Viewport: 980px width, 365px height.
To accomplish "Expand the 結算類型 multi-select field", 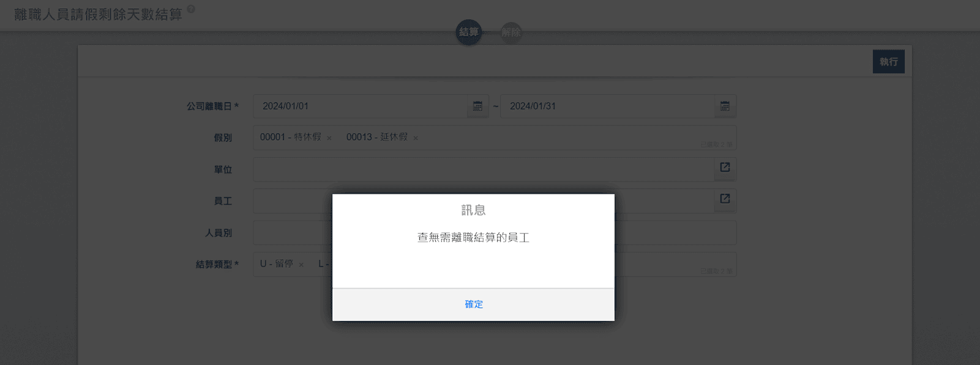I will pyautogui.click(x=673, y=264).
